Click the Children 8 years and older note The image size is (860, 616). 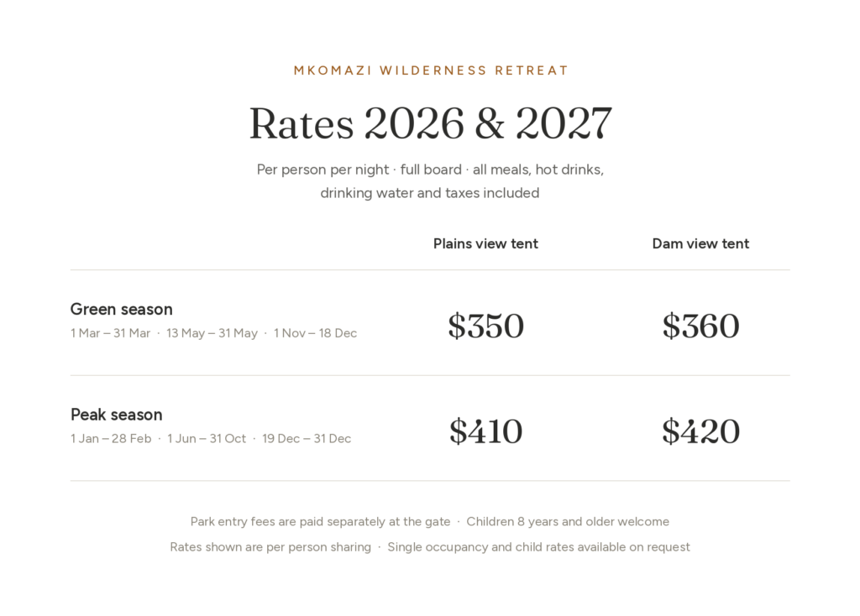(x=568, y=522)
